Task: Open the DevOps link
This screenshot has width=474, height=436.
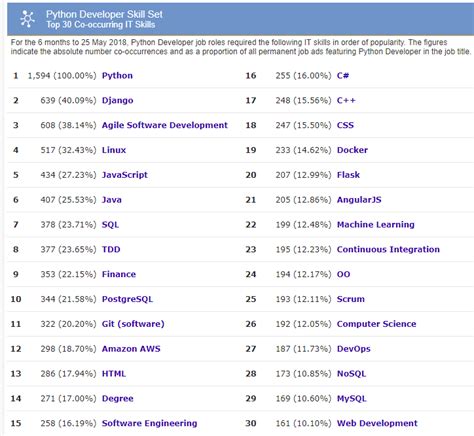Action: pos(354,349)
